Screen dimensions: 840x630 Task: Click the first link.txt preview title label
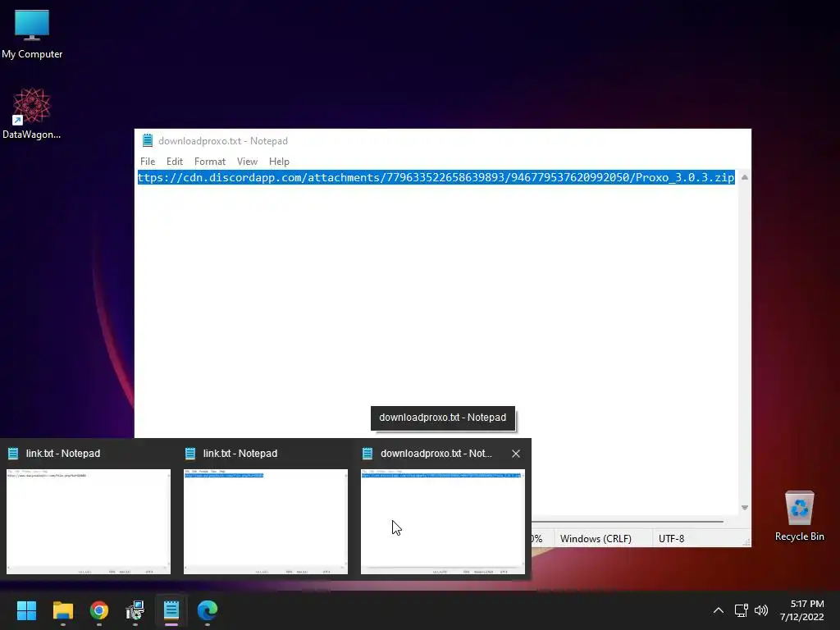[x=63, y=453]
